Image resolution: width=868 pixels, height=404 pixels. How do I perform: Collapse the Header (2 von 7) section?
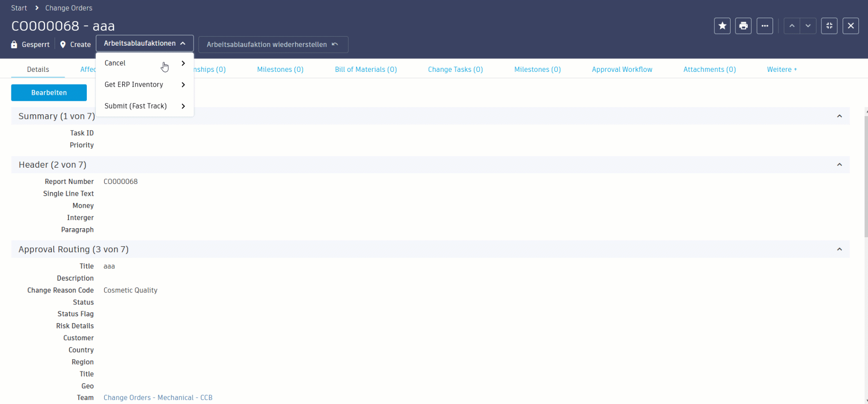point(840,164)
